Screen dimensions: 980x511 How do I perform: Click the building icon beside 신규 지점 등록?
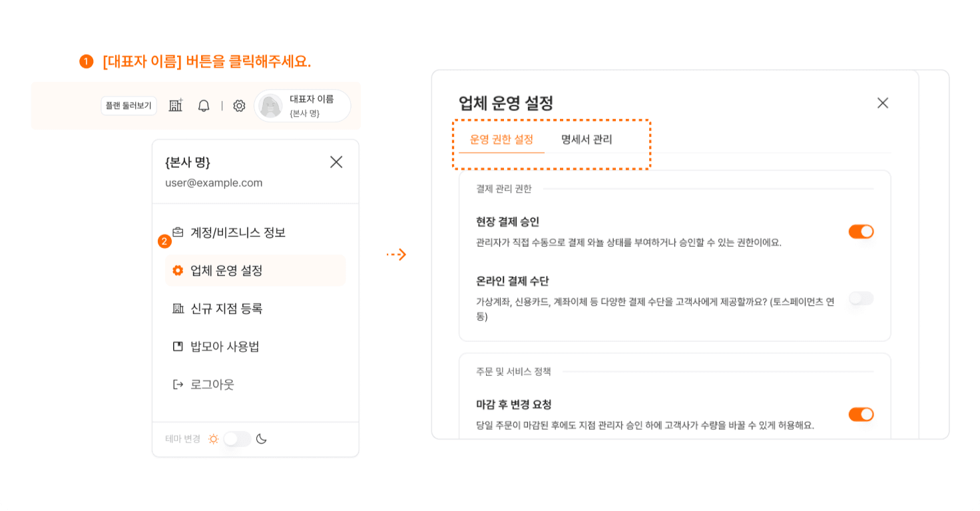coord(178,309)
